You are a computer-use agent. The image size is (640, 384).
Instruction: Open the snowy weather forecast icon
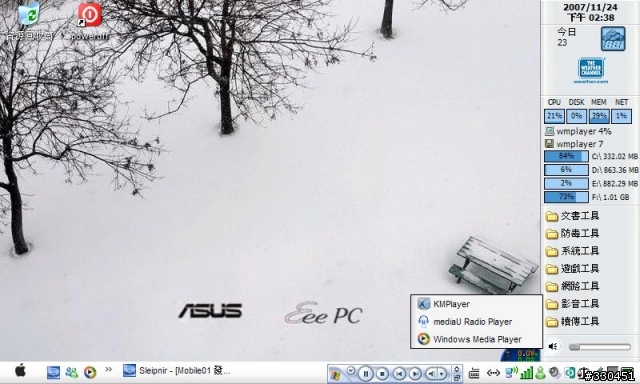pos(613,39)
